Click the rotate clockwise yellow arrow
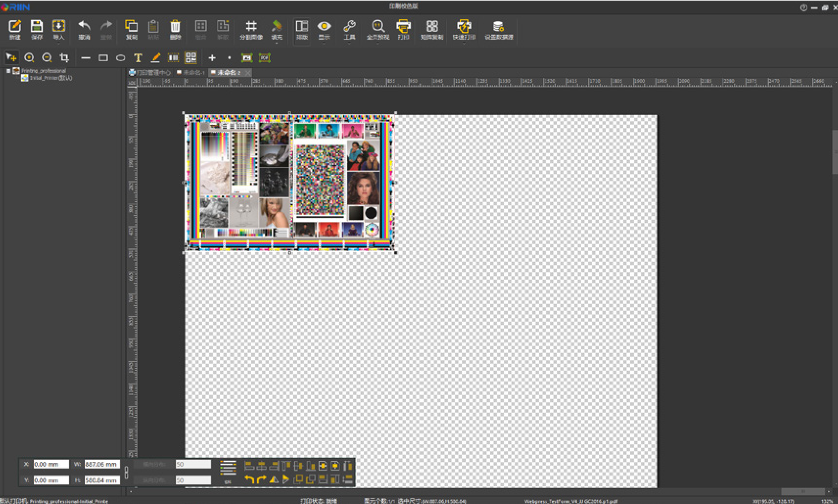This screenshot has height=504, width=838. [262, 480]
